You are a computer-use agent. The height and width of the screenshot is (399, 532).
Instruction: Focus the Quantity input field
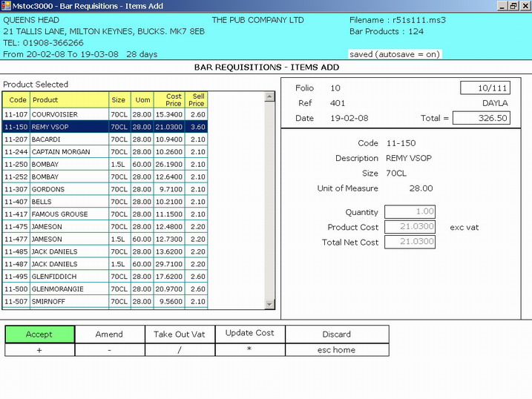pyautogui.click(x=410, y=212)
